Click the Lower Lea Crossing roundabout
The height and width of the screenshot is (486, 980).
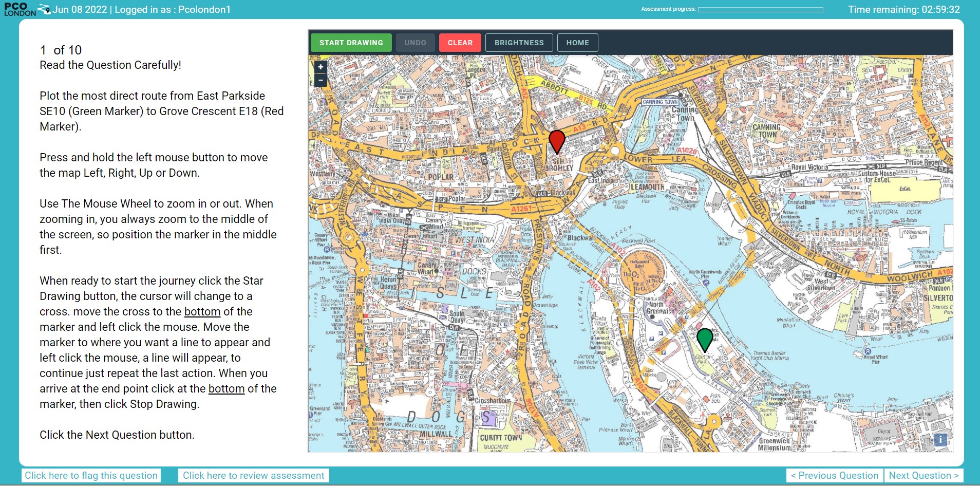615,151
